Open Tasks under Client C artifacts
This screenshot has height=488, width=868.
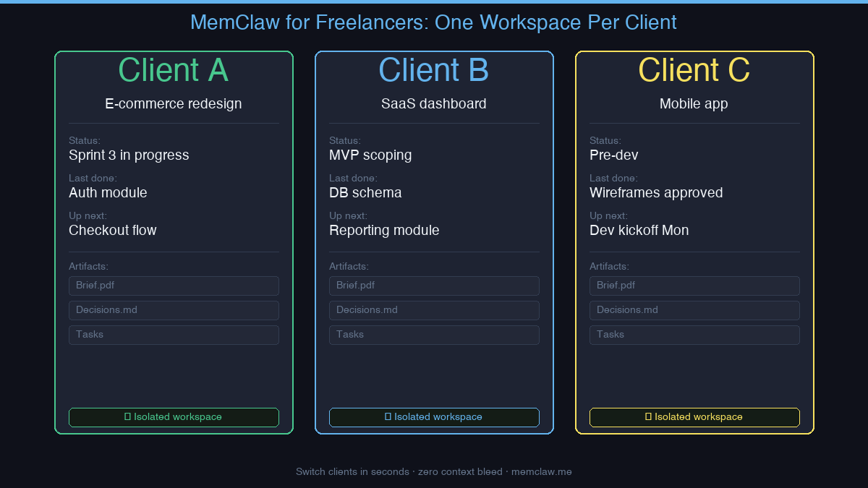pos(694,335)
